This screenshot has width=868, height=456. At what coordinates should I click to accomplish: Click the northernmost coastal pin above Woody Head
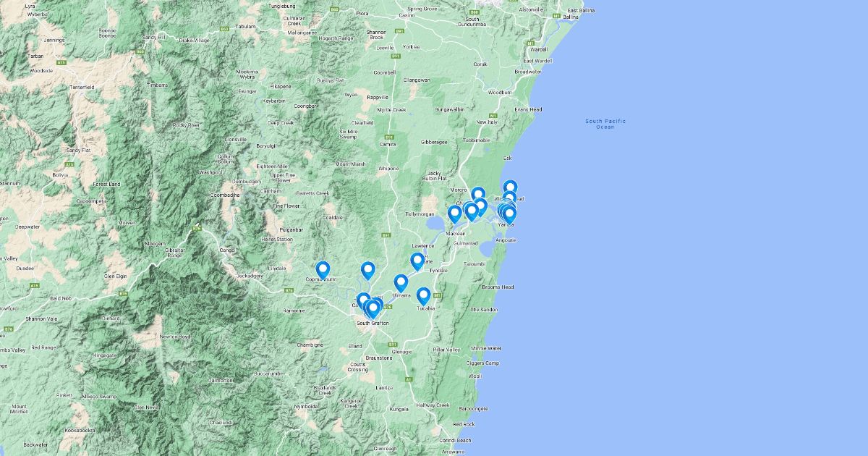coord(510,189)
